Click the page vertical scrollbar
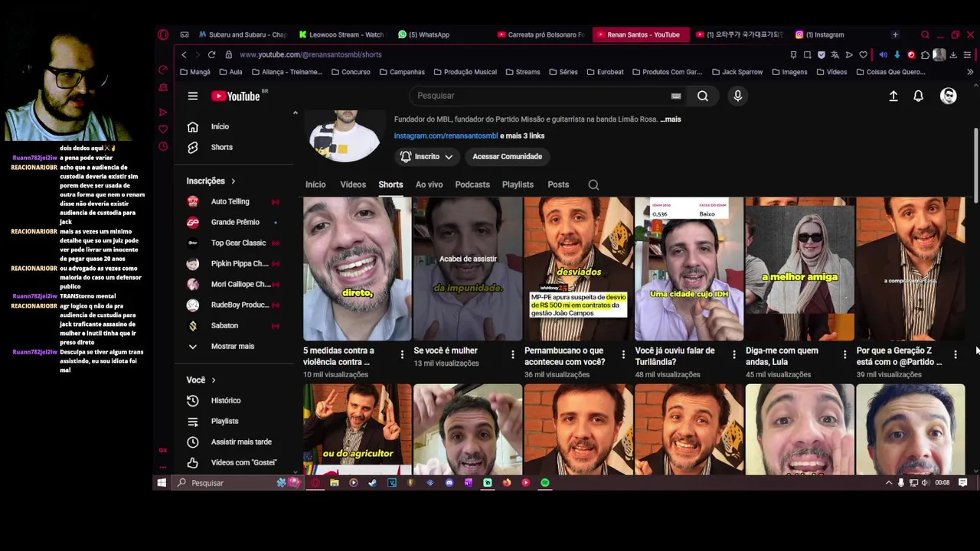This screenshot has height=551, width=980. coord(975,165)
